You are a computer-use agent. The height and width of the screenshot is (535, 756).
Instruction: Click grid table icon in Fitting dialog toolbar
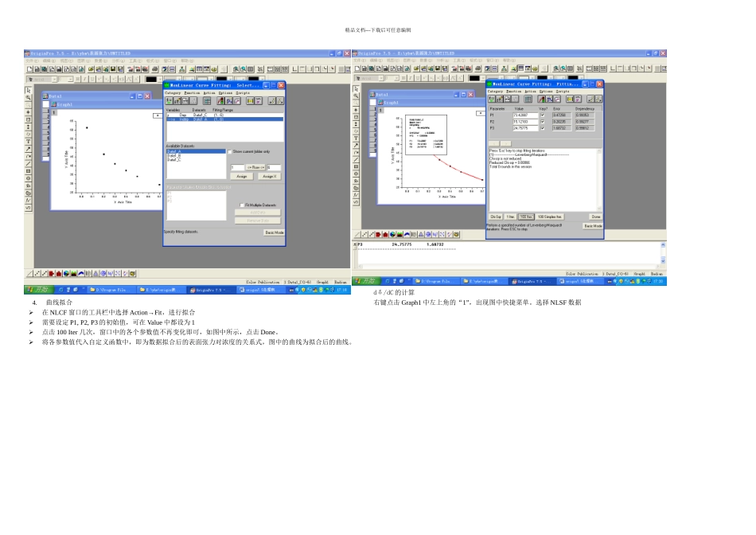(x=528, y=99)
